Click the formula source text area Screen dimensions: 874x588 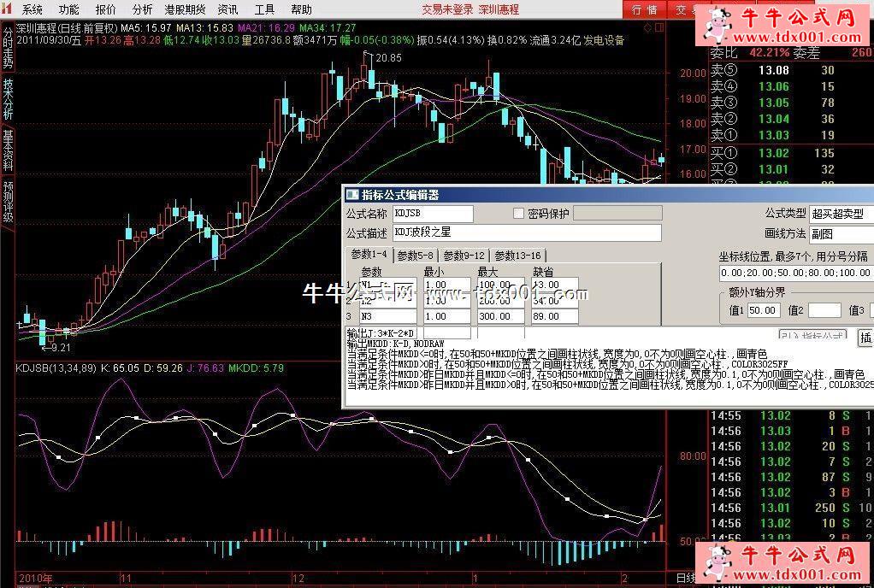click(609, 367)
